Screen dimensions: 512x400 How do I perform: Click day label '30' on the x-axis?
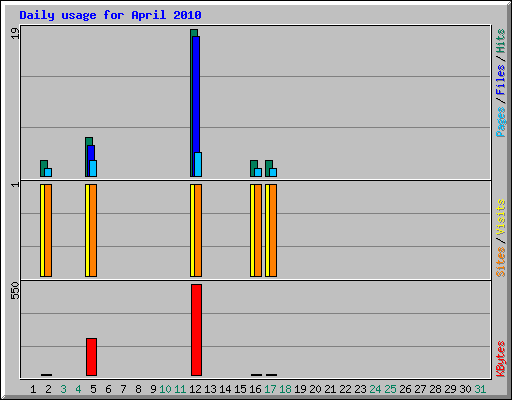tap(465, 389)
